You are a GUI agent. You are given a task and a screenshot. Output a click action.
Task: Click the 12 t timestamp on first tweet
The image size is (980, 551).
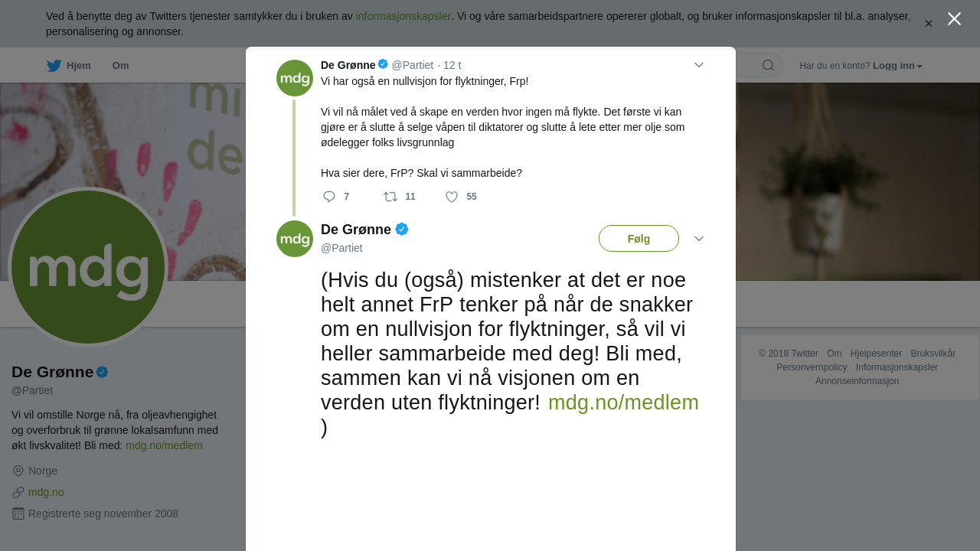coord(452,65)
